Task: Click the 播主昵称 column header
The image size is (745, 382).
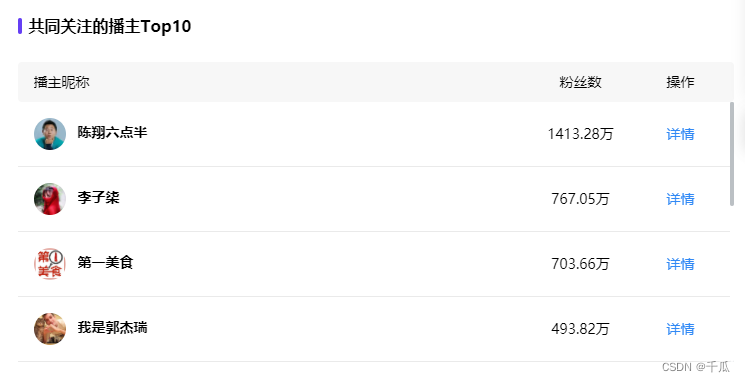Action: pos(62,82)
